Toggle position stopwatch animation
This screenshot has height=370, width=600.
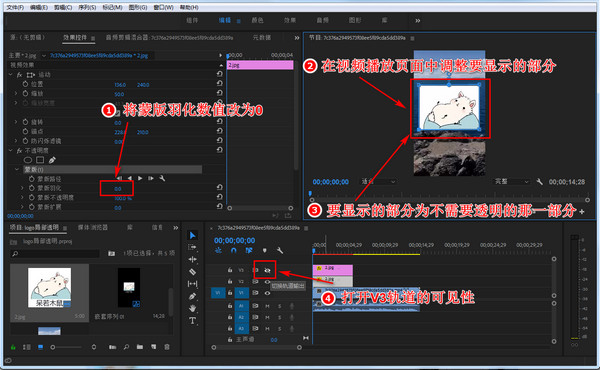pos(25,84)
